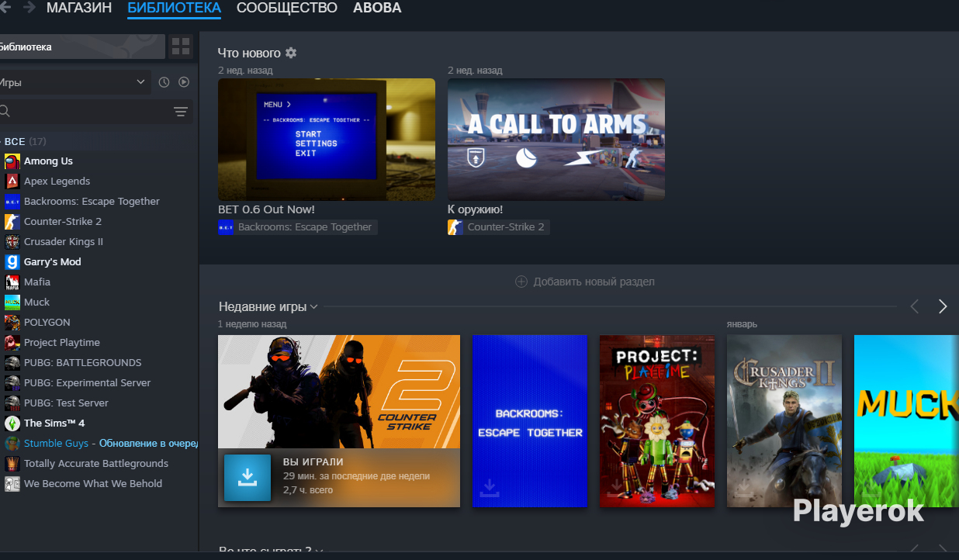Open advanced filter options icon
The image size is (959, 560).
point(181,112)
